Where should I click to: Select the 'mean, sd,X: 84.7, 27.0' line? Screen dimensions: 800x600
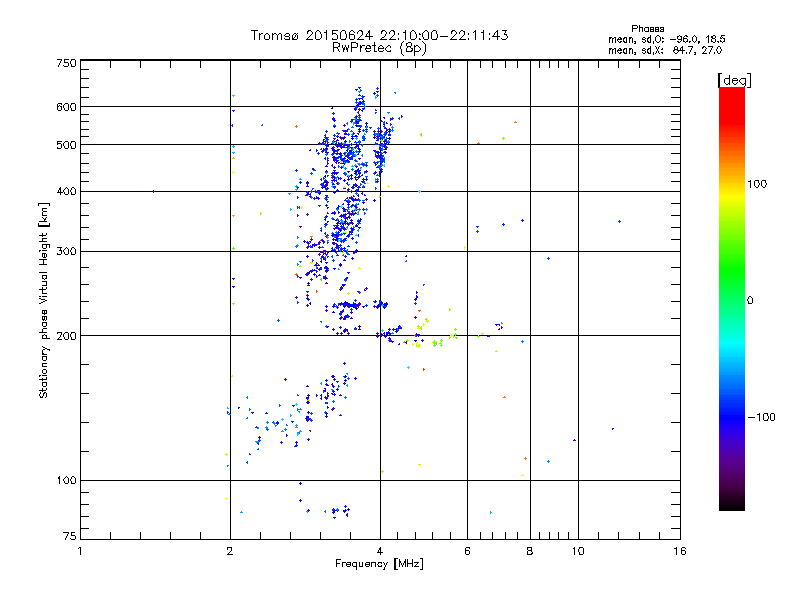(665, 50)
